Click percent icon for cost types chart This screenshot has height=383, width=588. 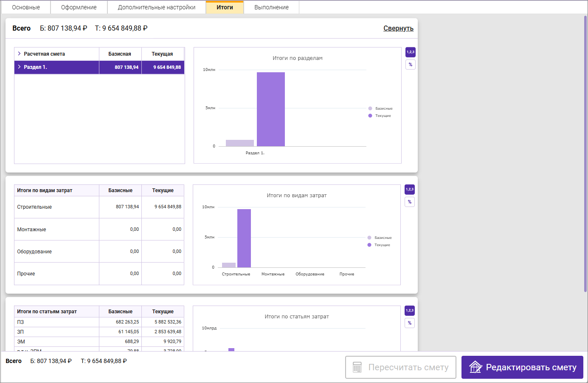409,202
